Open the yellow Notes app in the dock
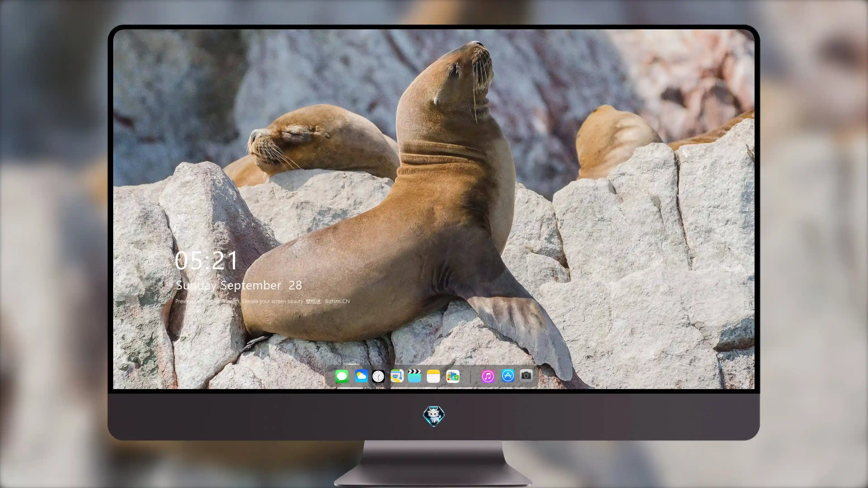Screen dimensions: 868x488 point(433,376)
